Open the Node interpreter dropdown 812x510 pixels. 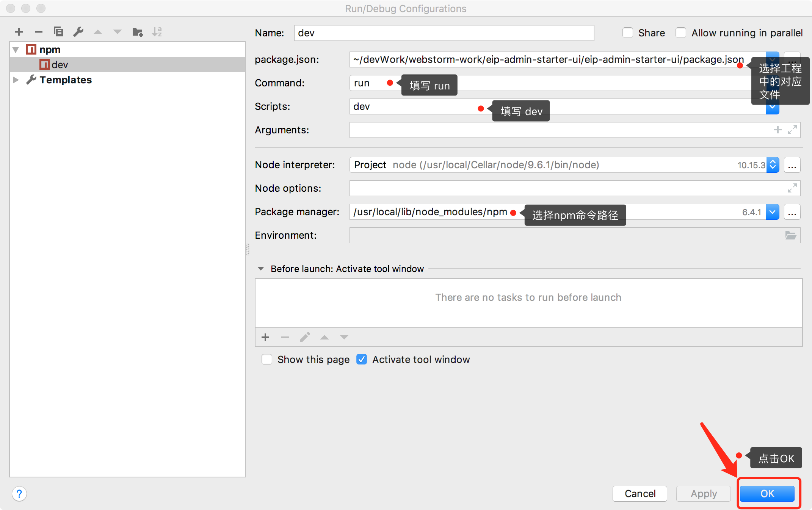click(x=773, y=165)
